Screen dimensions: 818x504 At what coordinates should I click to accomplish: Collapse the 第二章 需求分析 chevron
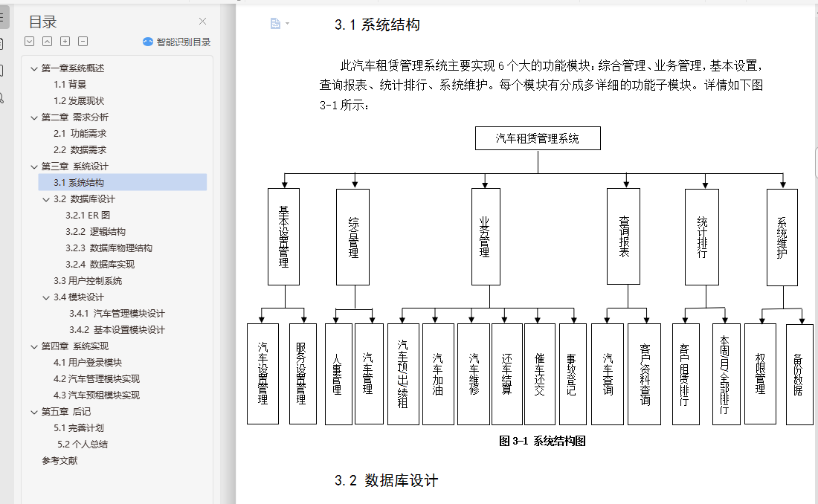34,117
